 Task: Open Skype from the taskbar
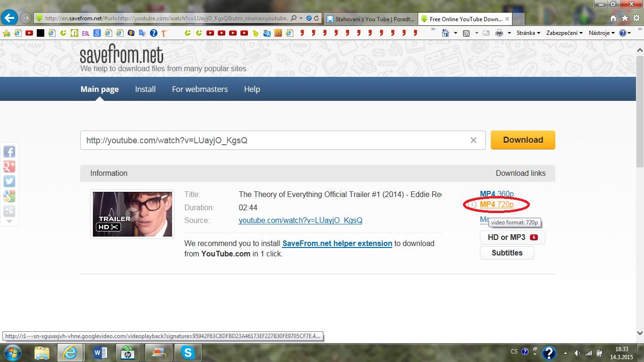(x=188, y=352)
